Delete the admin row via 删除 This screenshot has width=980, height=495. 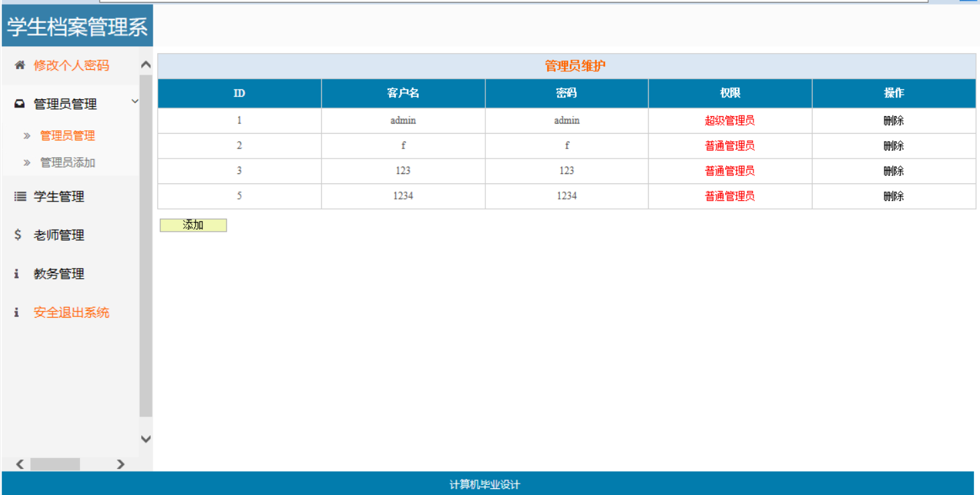[x=893, y=121]
